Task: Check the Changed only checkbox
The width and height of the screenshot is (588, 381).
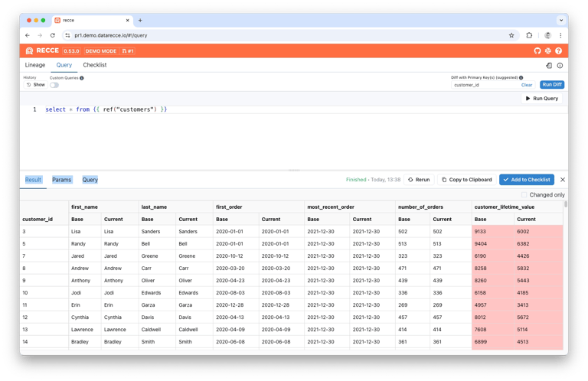Action: pyautogui.click(x=524, y=194)
